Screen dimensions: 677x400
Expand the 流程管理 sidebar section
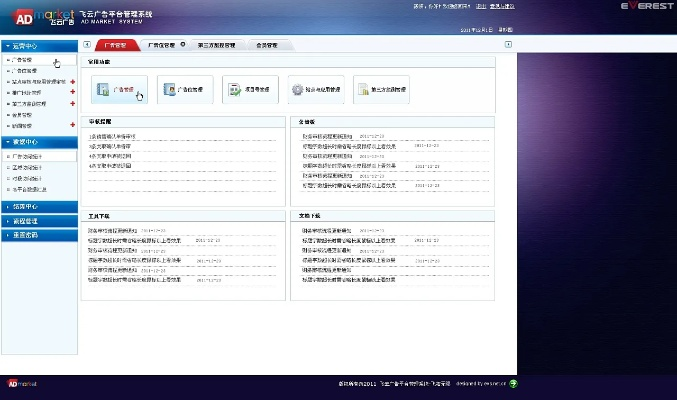pyautogui.click(x=38, y=220)
